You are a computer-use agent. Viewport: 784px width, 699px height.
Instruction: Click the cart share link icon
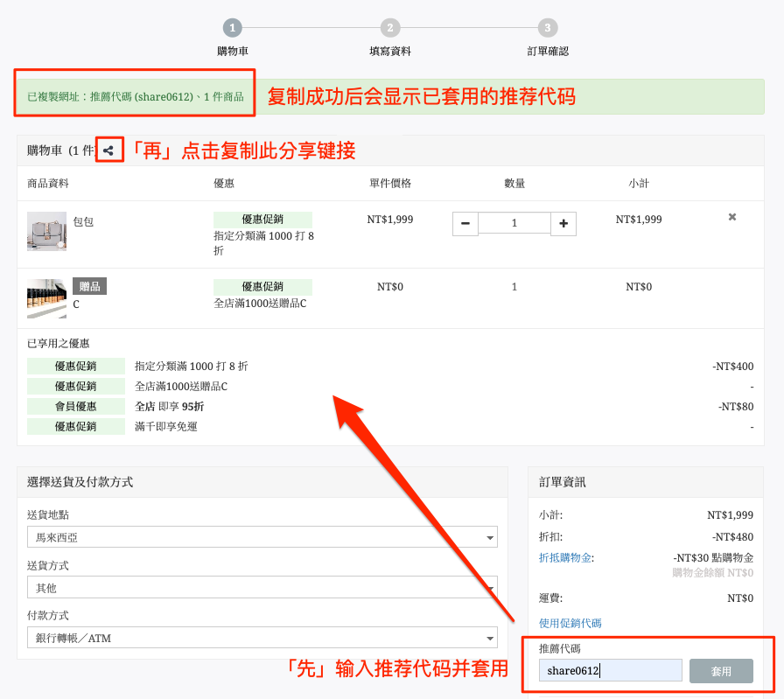click(x=108, y=150)
